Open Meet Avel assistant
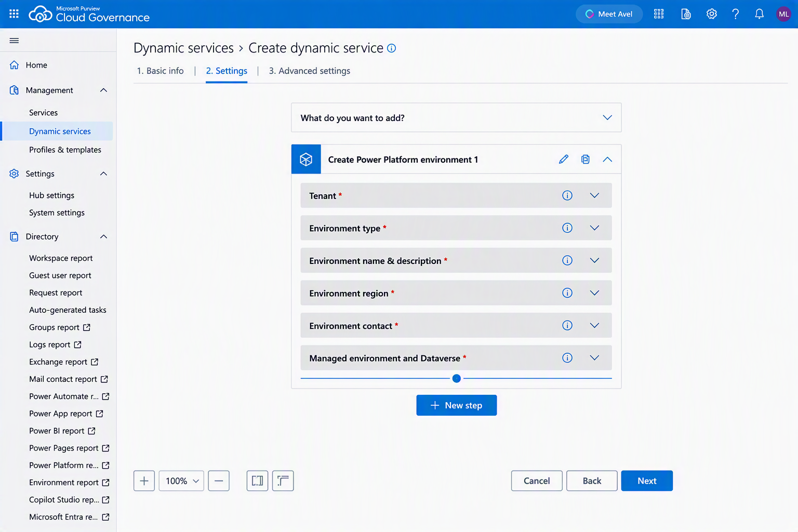The width and height of the screenshot is (798, 532). point(609,14)
